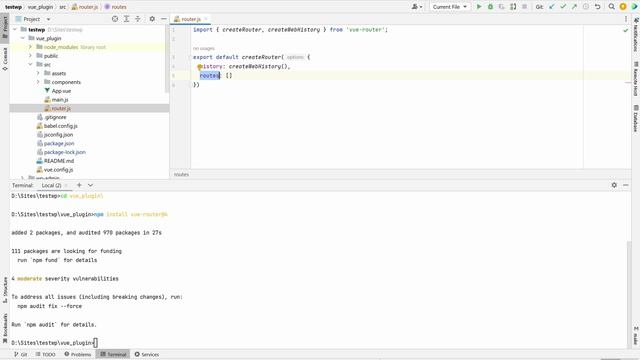Open the Bookmarks tool window on left strip
This screenshot has height=360, width=640.
coord(5,328)
